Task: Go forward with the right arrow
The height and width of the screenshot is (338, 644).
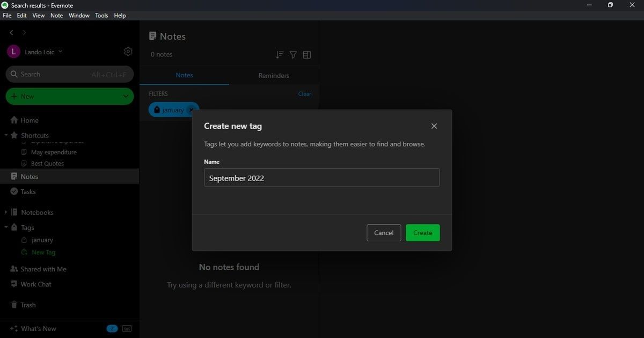Action: click(x=24, y=33)
